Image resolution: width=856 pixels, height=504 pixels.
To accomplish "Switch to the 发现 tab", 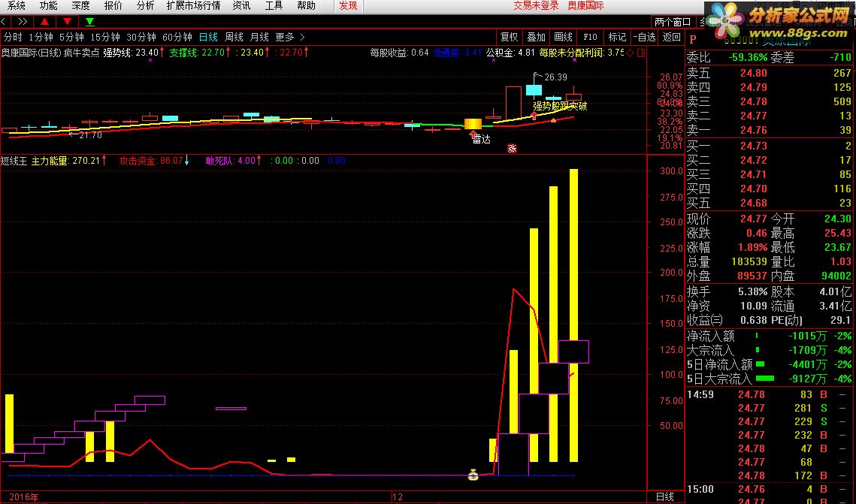I will (x=348, y=6).
